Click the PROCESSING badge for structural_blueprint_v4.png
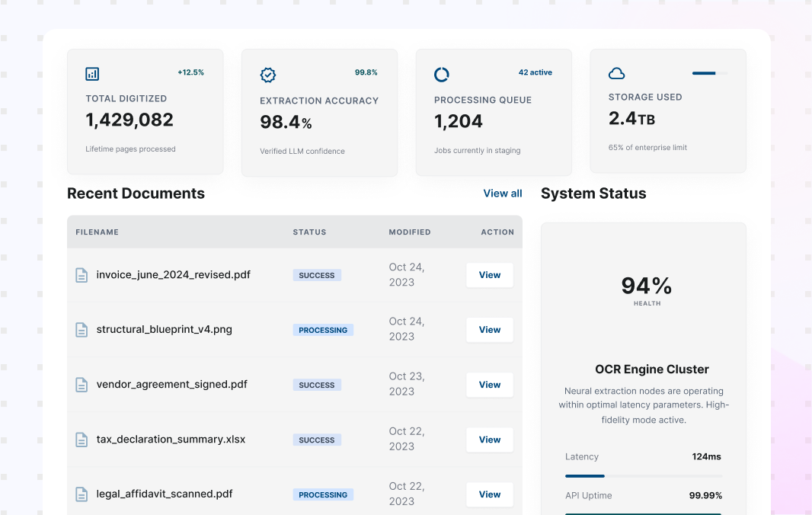The width and height of the screenshot is (812, 515). tap(323, 330)
